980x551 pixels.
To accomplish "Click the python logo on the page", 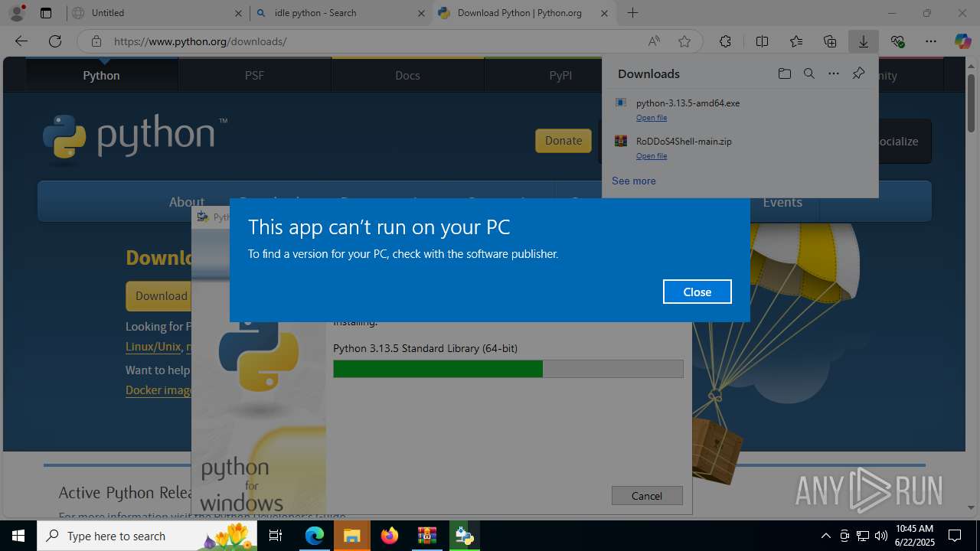I will (x=135, y=139).
